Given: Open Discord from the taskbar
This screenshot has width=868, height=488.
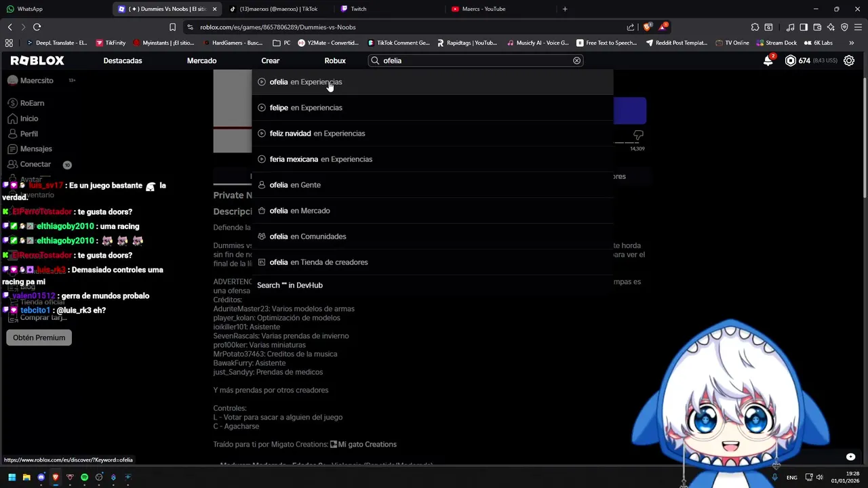Looking at the screenshot, I should point(41,477).
